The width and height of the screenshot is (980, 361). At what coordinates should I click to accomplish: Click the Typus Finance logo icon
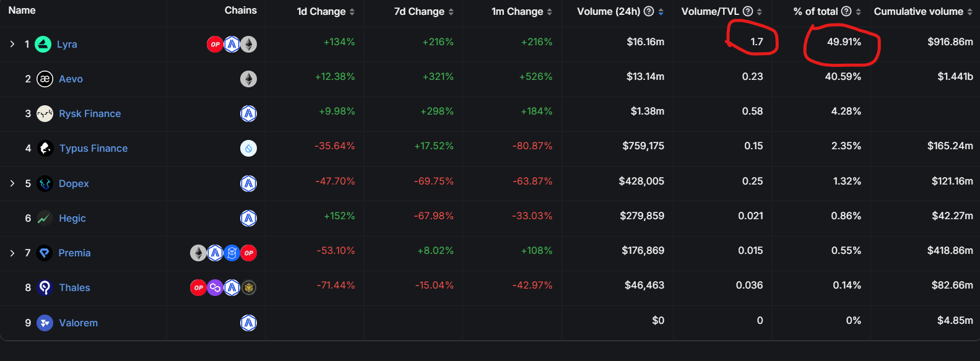45,148
